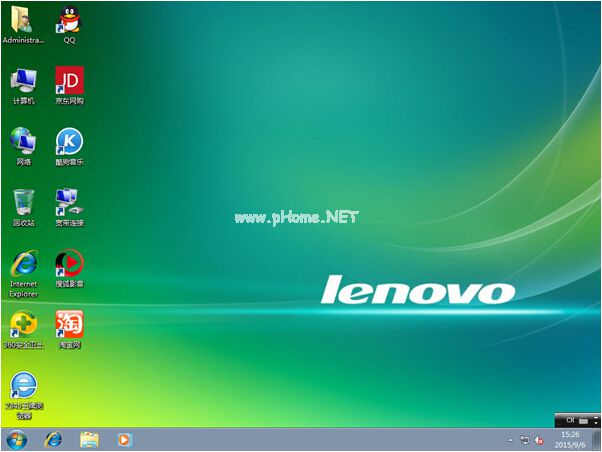This screenshot has height=452, width=602.
Task: Select the QQ penguin shortcut
Action: tap(69, 25)
